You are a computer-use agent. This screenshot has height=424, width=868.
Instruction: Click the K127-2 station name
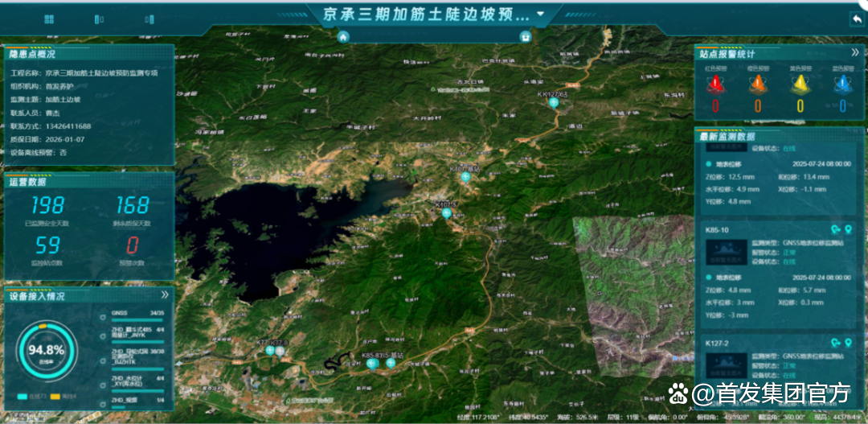(717, 344)
